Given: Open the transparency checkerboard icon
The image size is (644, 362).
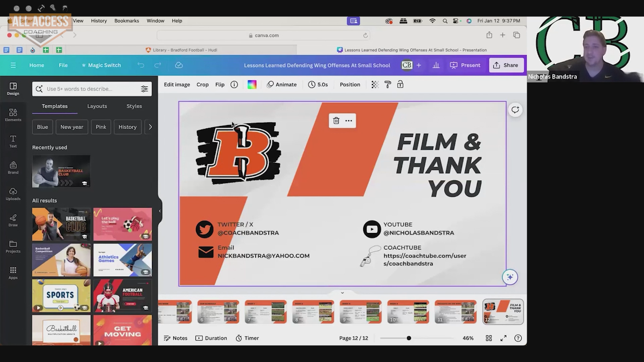Looking at the screenshot, I should 375,84.
